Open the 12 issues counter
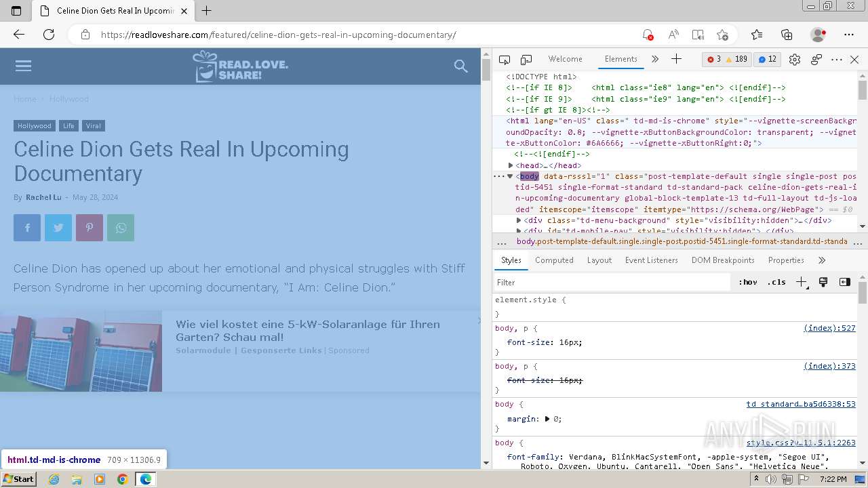868x488 pixels. pos(767,60)
